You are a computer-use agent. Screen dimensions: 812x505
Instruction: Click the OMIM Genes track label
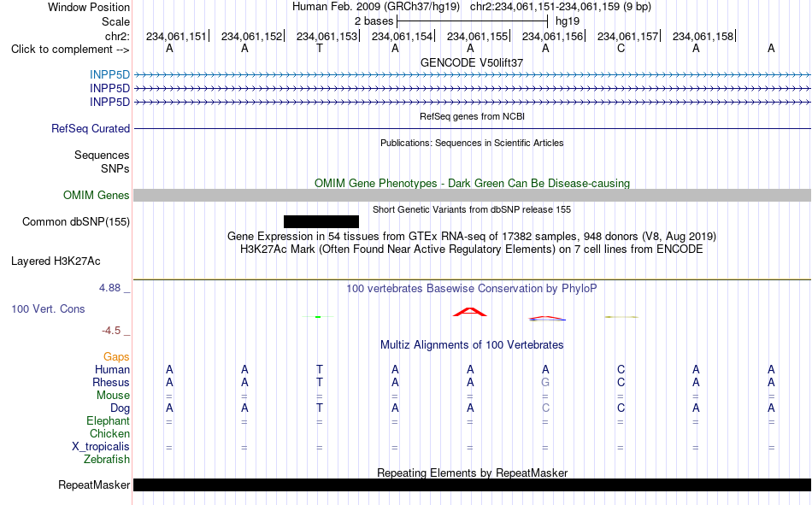(x=96, y=196)
